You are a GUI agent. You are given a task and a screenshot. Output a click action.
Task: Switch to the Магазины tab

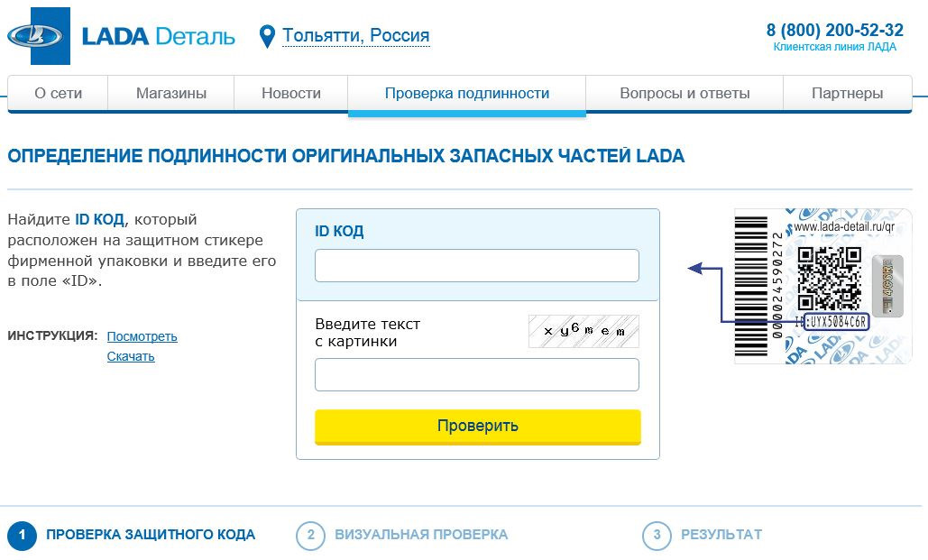pos(171,93)
